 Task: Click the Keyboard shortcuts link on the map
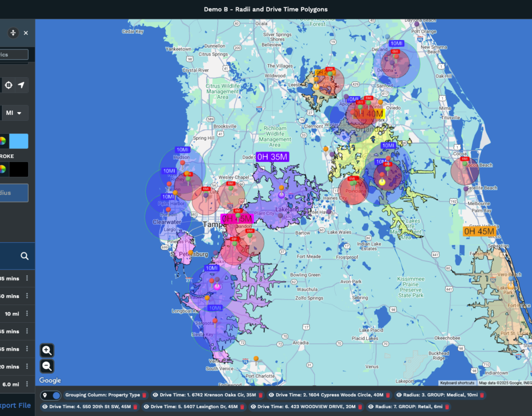click(x=457, y=383)
